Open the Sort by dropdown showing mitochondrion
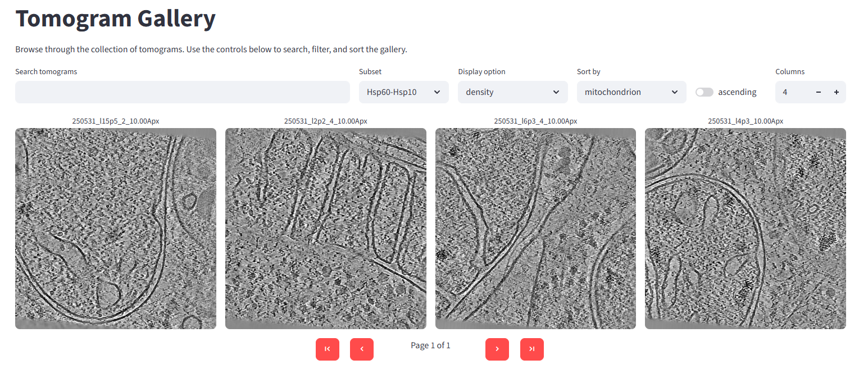The image size is (868, 378). pyautogui.click(x=631, y=92)
